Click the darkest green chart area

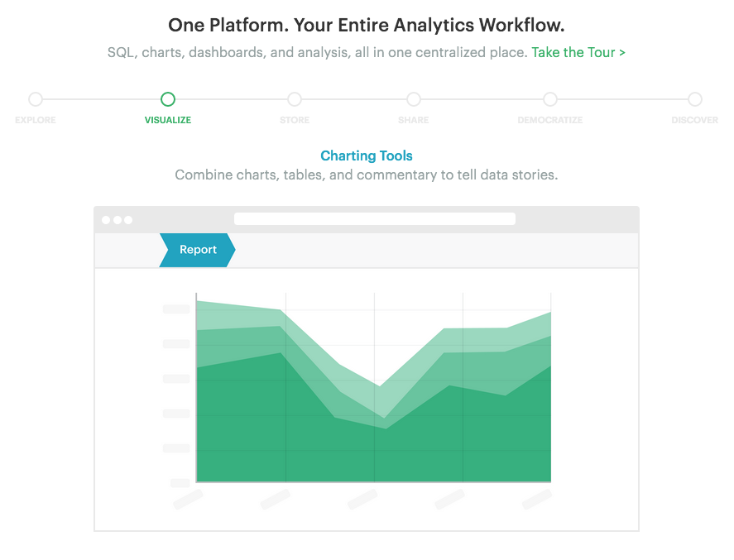click(373, 449)
